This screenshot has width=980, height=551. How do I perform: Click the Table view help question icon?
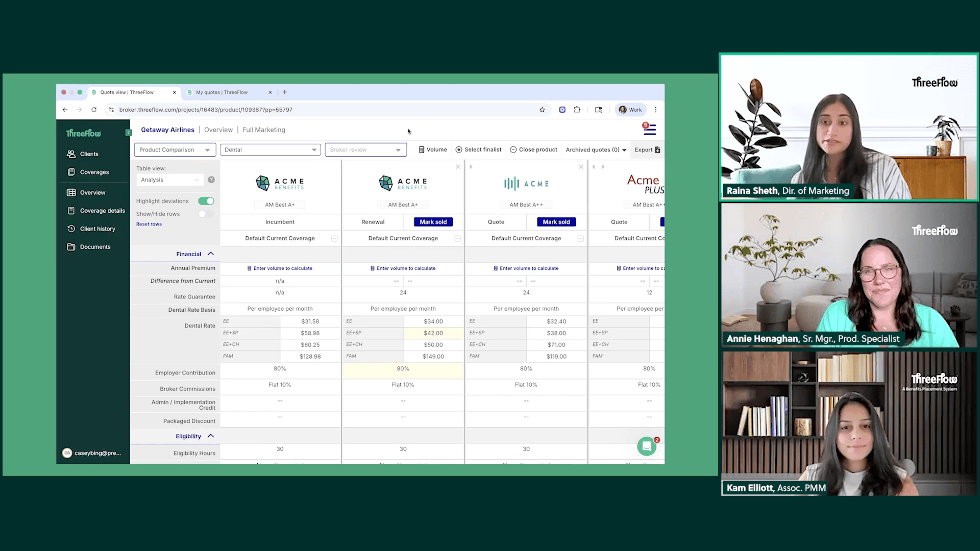(211, 180)
